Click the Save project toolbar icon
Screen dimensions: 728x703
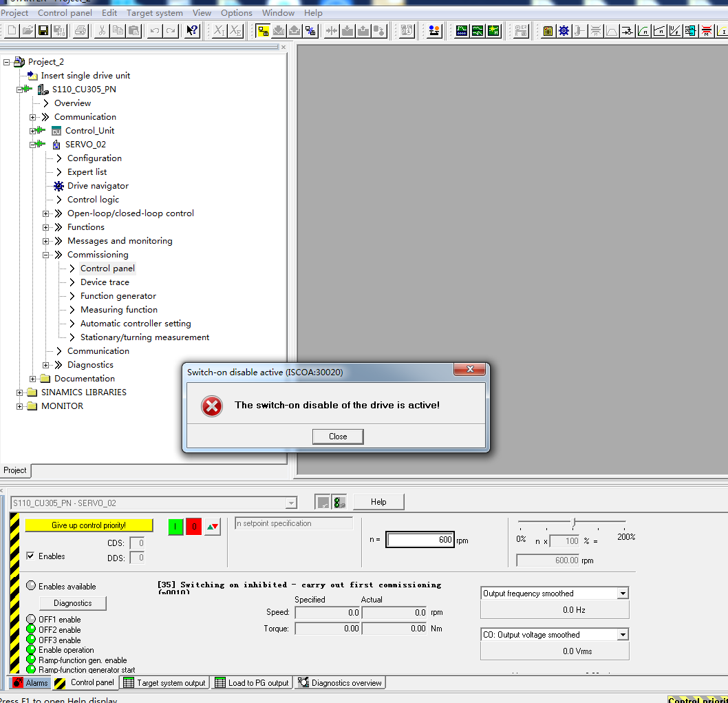tap(43, 30)
